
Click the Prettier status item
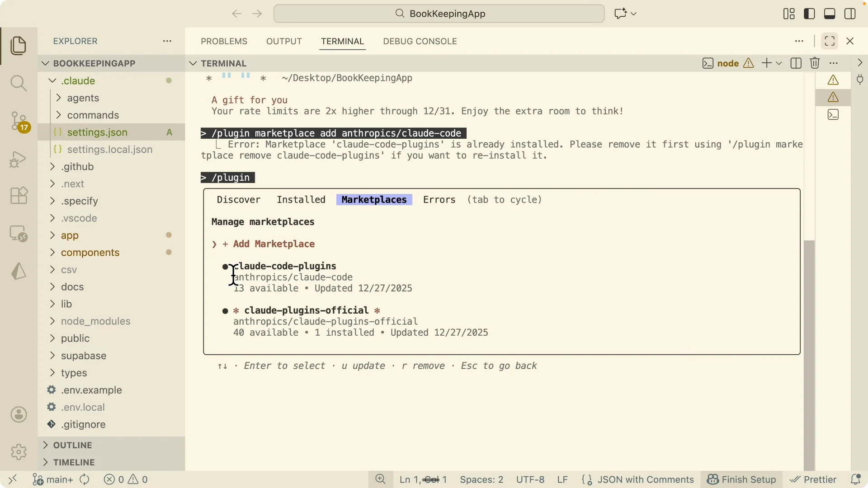click(x=813, y=479)
